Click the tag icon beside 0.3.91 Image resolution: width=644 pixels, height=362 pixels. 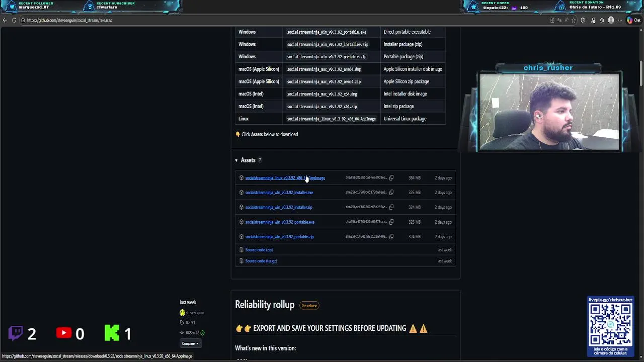[x=182, y=323]
